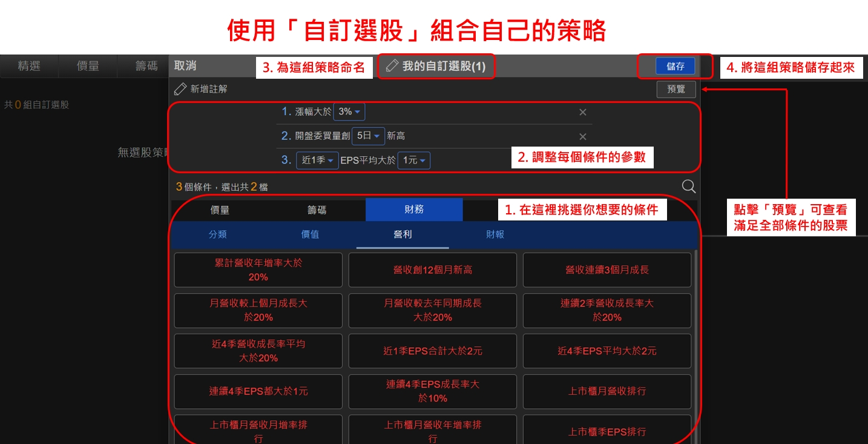Switch to the 財報 sub-tab

[495, 234]
